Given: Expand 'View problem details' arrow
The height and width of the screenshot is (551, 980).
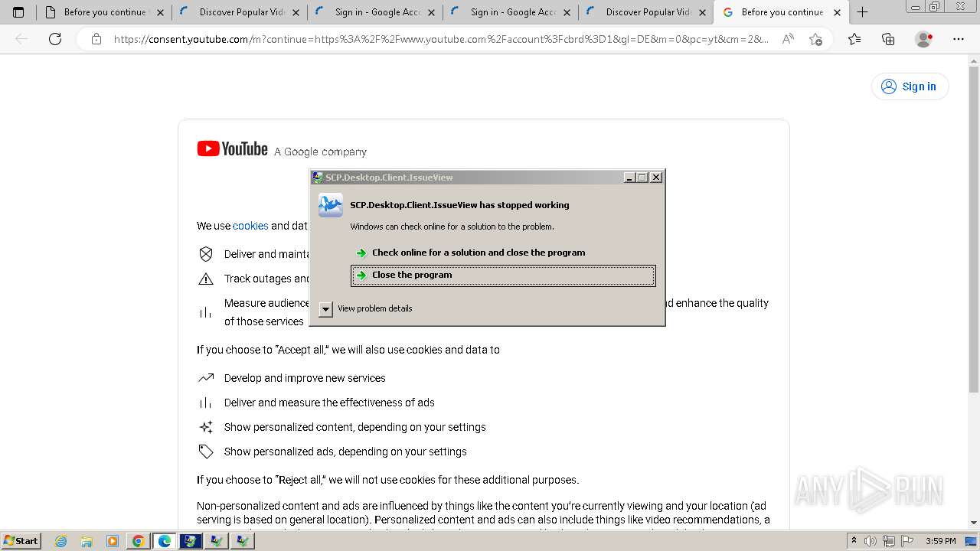Looking at the screenshot, I should pos(325,308).
